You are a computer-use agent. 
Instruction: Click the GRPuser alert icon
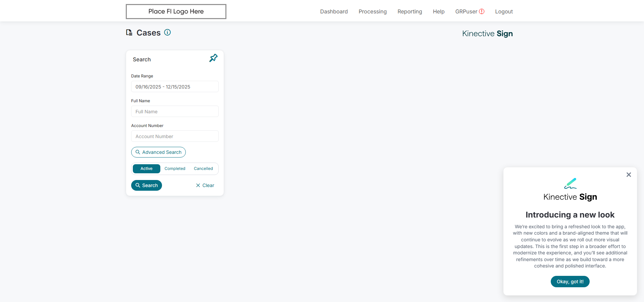[482, 11]
